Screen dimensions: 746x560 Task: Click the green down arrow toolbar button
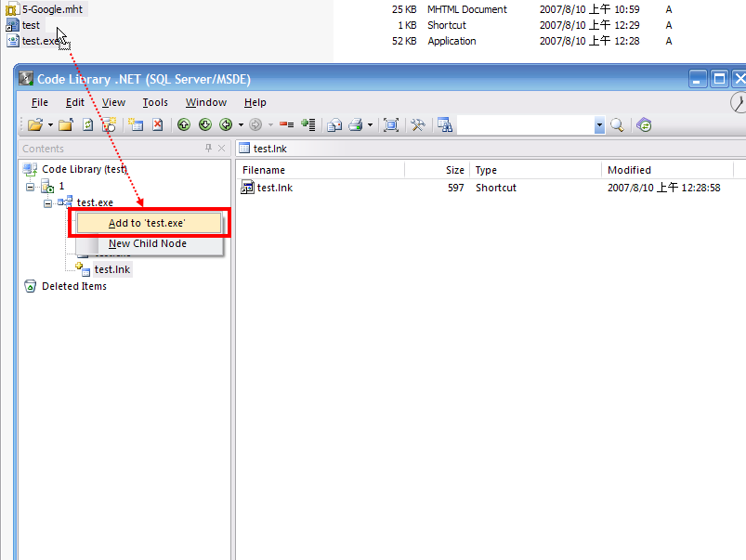point(205,124)
